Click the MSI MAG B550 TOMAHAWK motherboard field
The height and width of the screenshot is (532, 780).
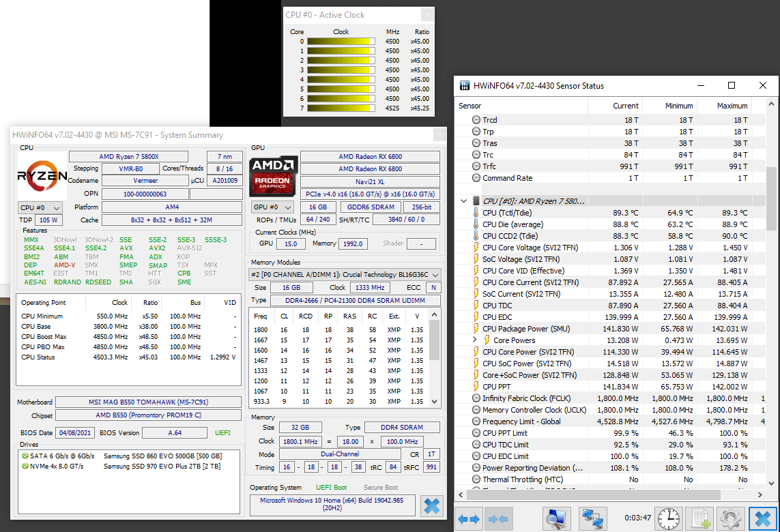[x=148, y=402]
